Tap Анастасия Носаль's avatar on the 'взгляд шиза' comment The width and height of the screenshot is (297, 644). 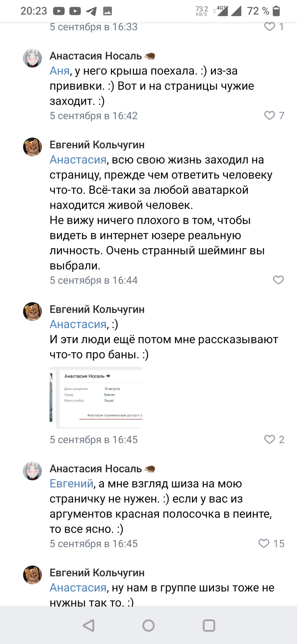(x=33, y=471)
